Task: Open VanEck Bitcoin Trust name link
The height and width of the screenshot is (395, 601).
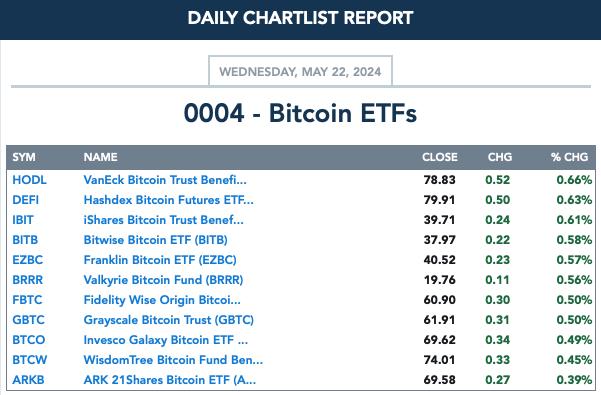Action: 165,180
